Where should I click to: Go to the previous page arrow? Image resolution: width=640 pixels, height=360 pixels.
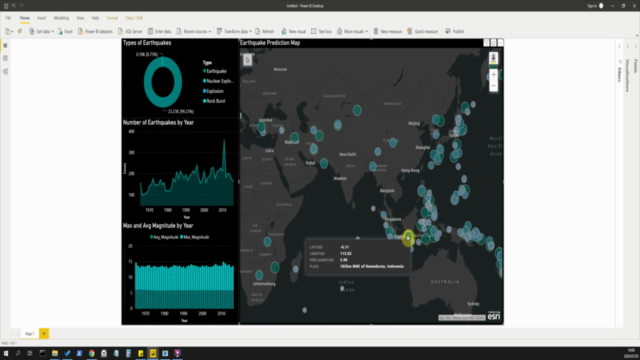point(12,334)
